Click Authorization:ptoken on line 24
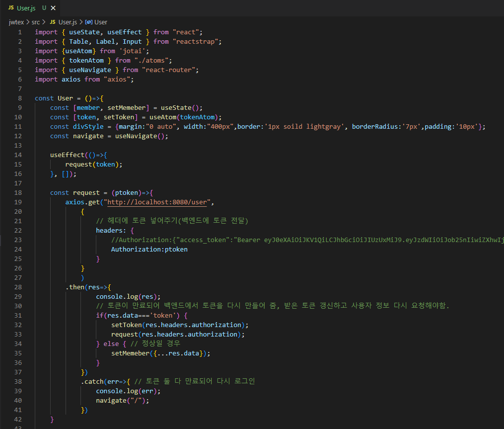 [x=149, y=250]
